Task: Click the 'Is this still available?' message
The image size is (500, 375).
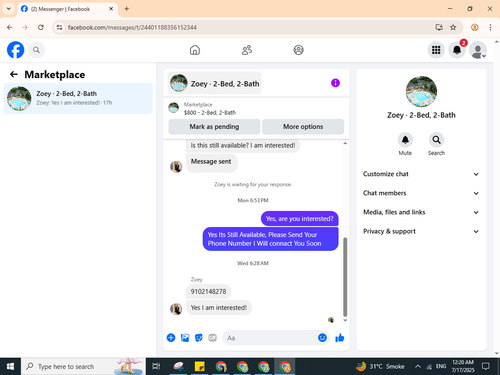Action: coord(243,145)
